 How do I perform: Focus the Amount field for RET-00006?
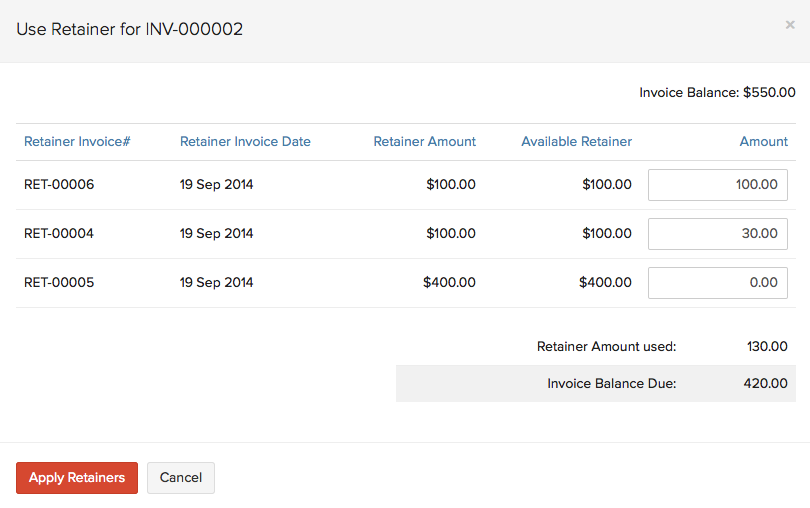[717, 185]
